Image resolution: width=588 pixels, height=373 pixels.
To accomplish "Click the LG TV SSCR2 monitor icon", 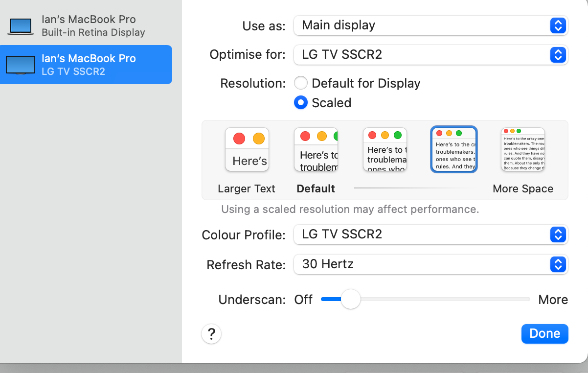I will (21, 65).
